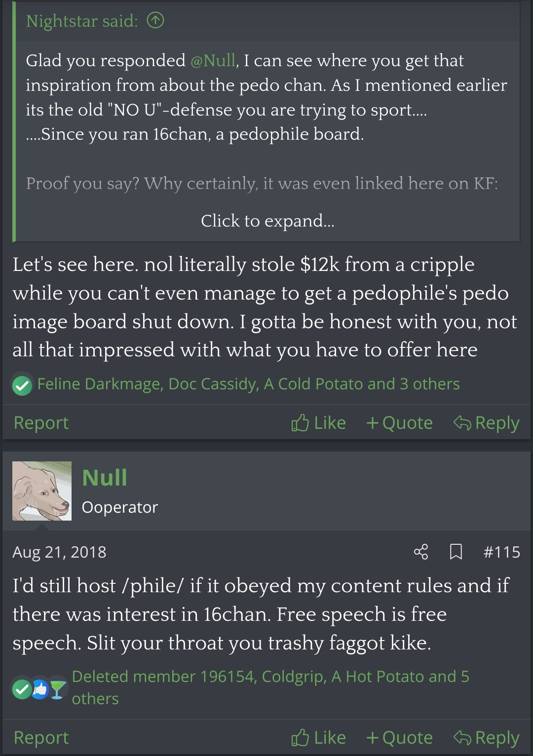Open Null's avatar thumbnail
The image size is (533, 756).
coord(42,491)
